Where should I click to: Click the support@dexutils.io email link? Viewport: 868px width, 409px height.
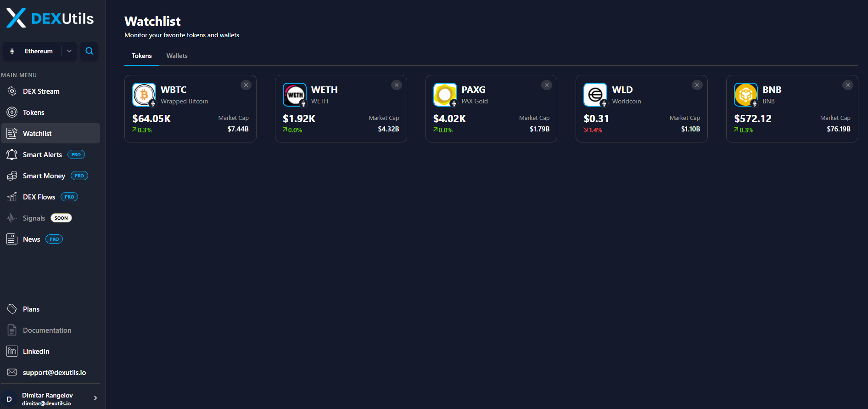pos(50,372)
